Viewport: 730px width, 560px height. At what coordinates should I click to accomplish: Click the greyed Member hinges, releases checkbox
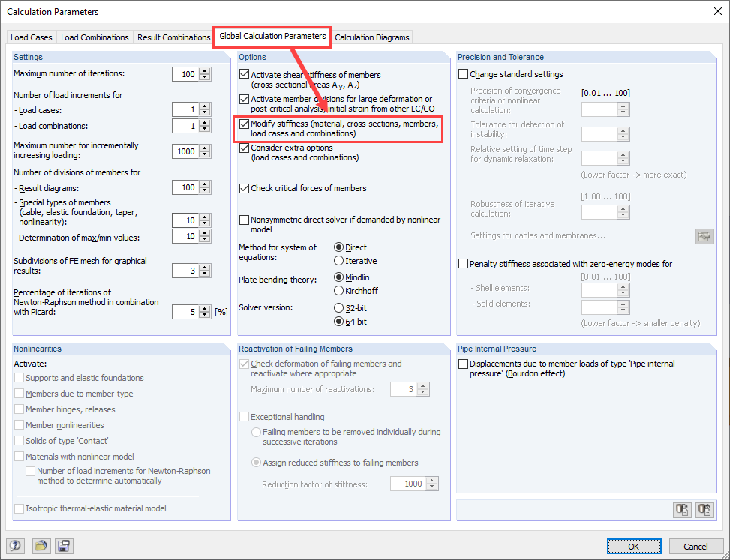pyautogui.click(x=19, y=409)
